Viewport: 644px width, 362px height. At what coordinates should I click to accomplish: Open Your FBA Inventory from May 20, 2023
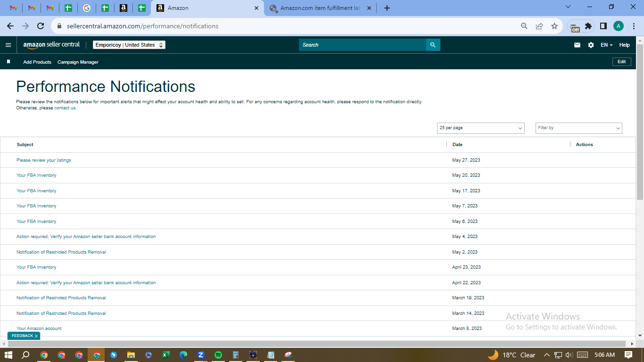[36, 175]
